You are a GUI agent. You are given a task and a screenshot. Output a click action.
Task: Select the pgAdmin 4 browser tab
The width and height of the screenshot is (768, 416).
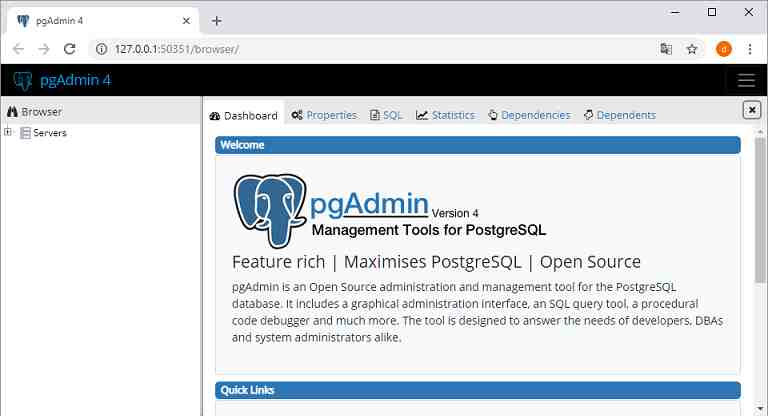click(103, 21)
